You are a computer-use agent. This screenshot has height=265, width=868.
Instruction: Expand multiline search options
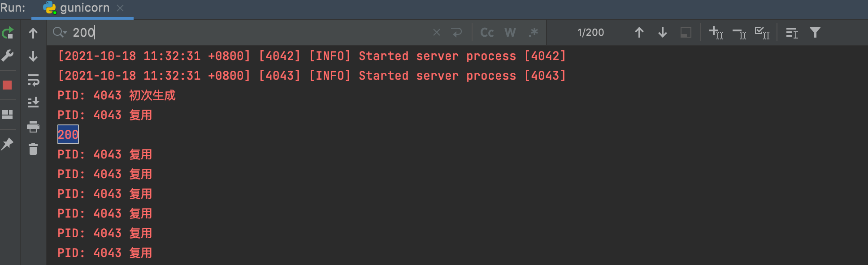[791, 32]
